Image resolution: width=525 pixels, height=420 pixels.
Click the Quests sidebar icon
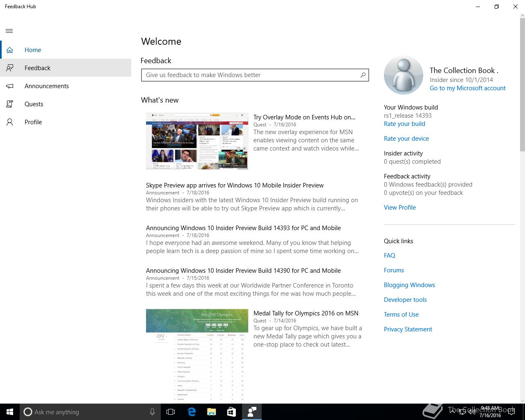9,104
